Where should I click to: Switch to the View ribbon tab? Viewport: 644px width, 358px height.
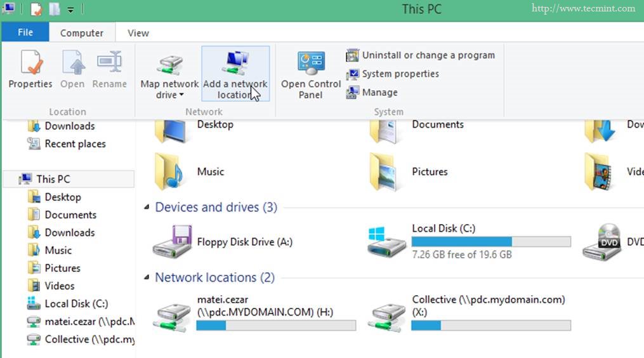click(x=138, y=33)
